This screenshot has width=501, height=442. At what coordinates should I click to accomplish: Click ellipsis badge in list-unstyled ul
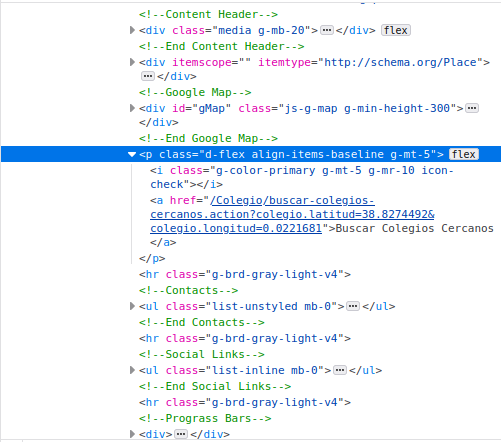click(x=353, y=306)
